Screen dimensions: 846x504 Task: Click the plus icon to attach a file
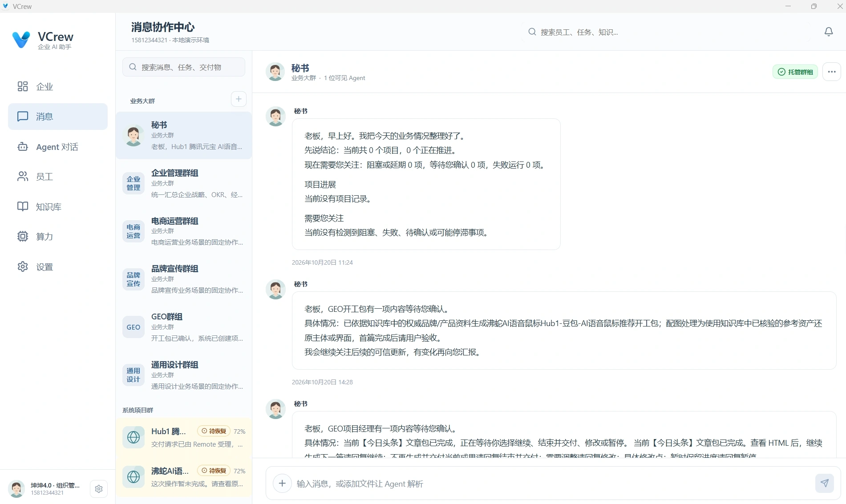point(282,483)
